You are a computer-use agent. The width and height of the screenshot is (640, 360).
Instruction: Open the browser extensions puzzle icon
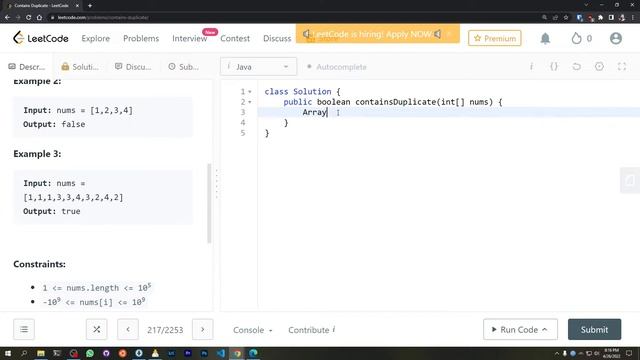click(600, 18)
